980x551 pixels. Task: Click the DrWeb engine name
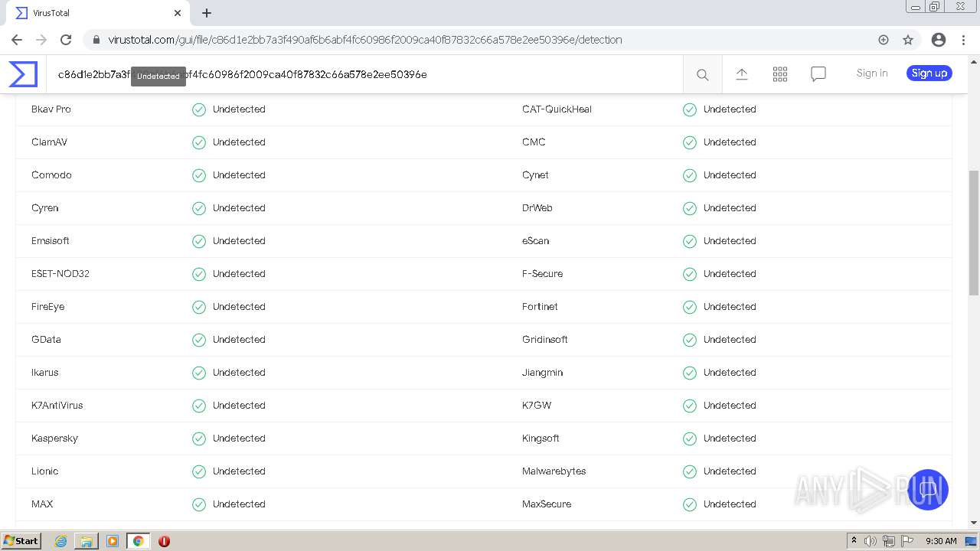537,208
